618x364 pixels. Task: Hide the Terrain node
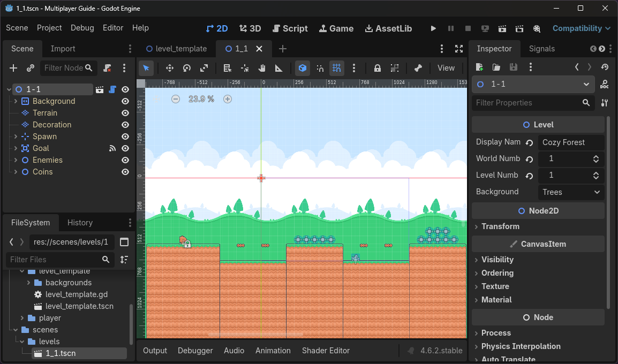pos(125,113)
